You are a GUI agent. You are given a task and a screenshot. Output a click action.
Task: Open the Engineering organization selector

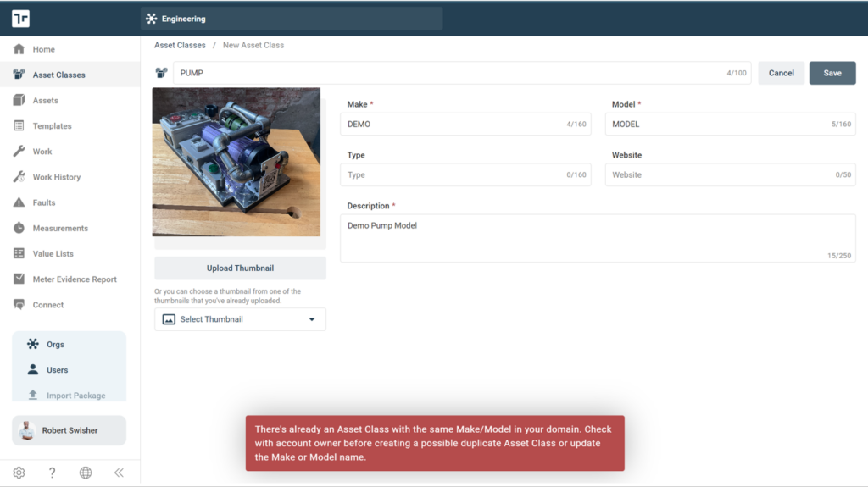tap(292, 19)
